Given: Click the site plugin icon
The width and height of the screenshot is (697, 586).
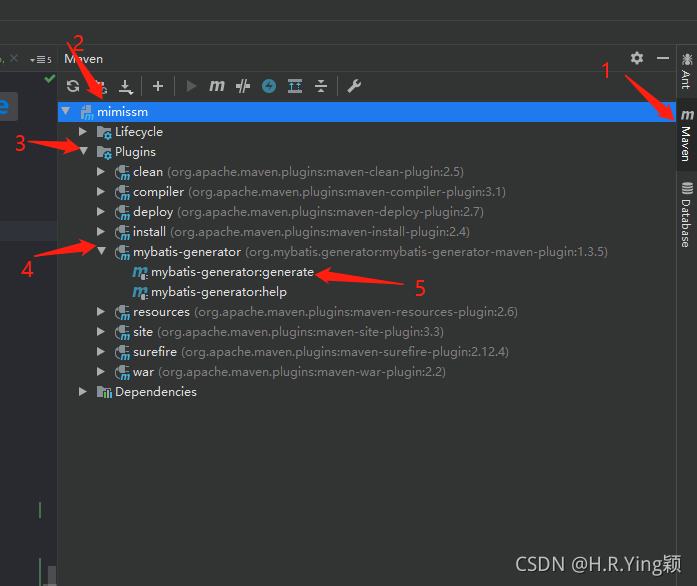Looking at the screenshot, I should tap(122, 332).
